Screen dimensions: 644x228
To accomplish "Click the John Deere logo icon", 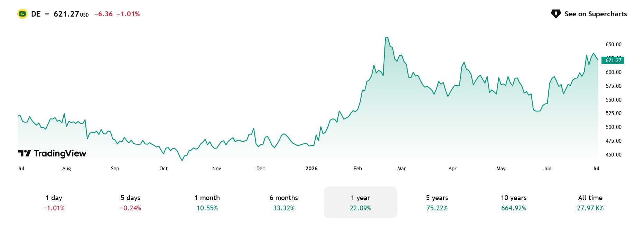I will click(22, 14).
